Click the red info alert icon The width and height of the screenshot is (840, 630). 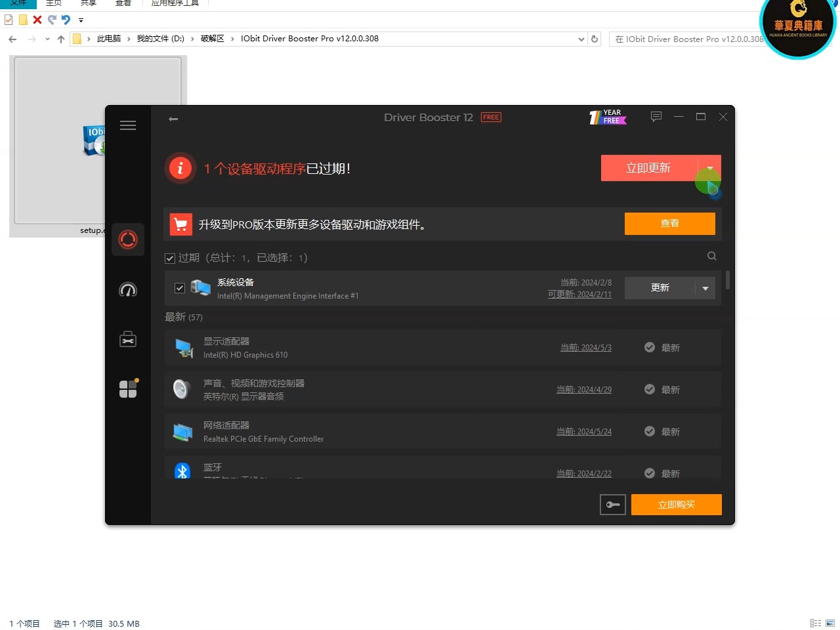click(x=180, y=169)
